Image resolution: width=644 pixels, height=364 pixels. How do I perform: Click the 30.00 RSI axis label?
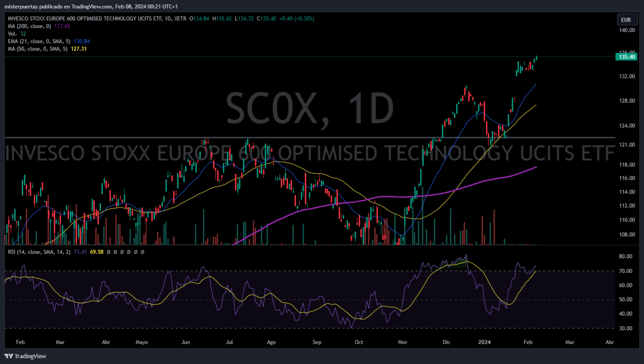click(626, 328)
